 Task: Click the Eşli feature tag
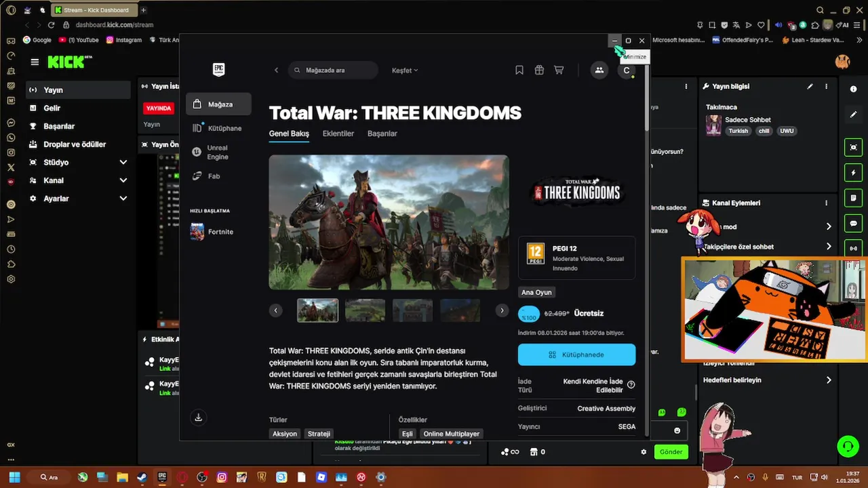(408, 434)
